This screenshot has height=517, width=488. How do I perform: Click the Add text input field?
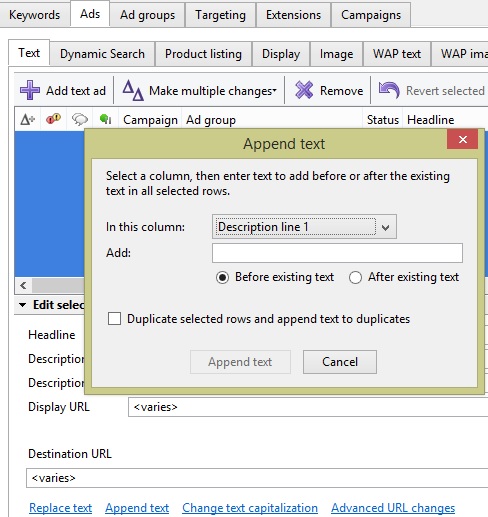click(x=337, y=253)
